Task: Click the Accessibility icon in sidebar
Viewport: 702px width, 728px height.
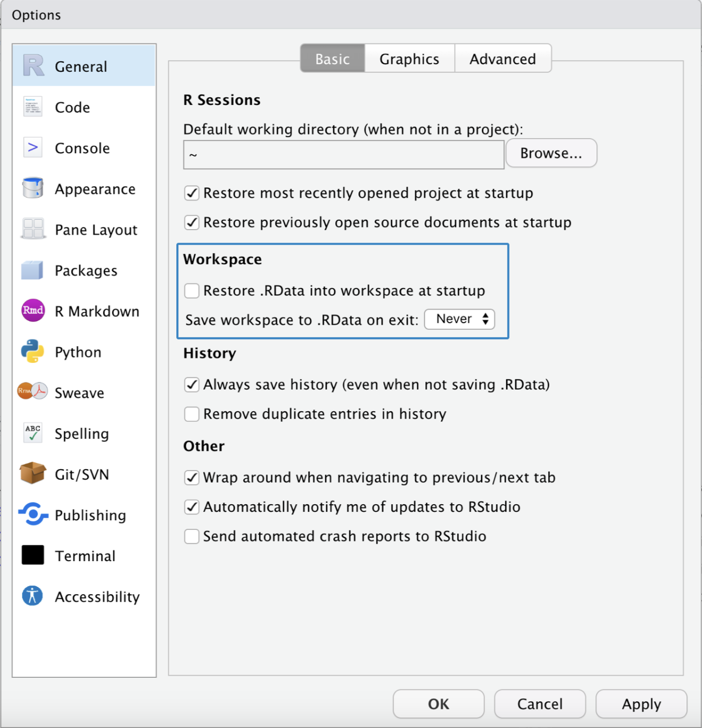Action: coord(32,596)
